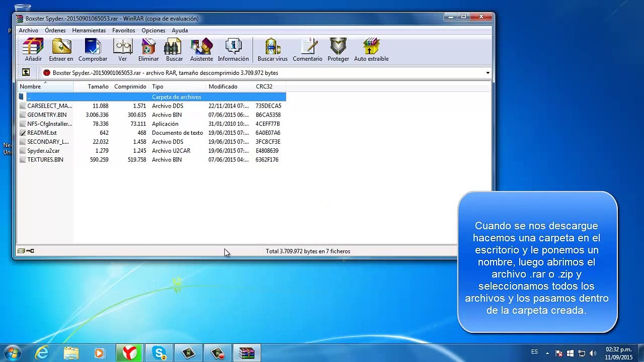
Task: Click the network tray icon
Action: tap(582, 353)
